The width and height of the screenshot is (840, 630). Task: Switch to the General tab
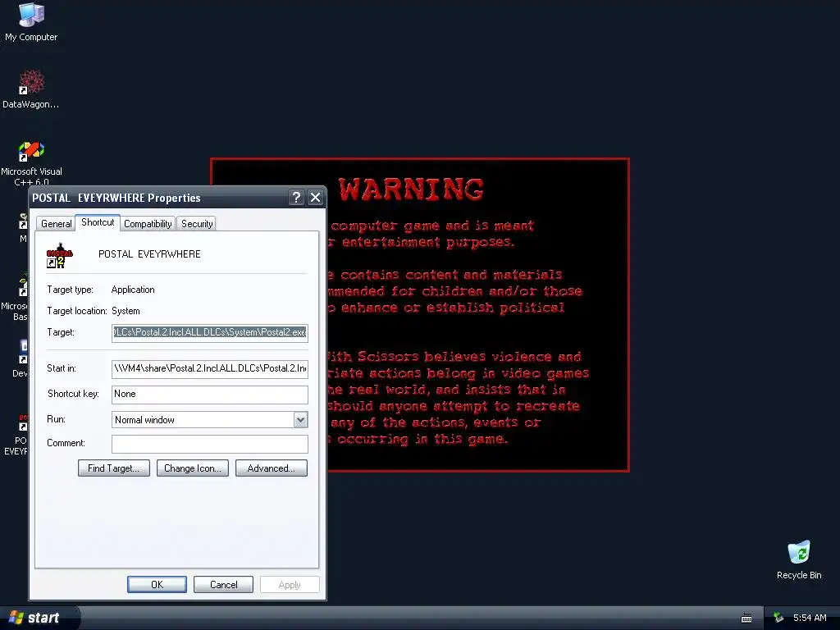coord(57,223)
